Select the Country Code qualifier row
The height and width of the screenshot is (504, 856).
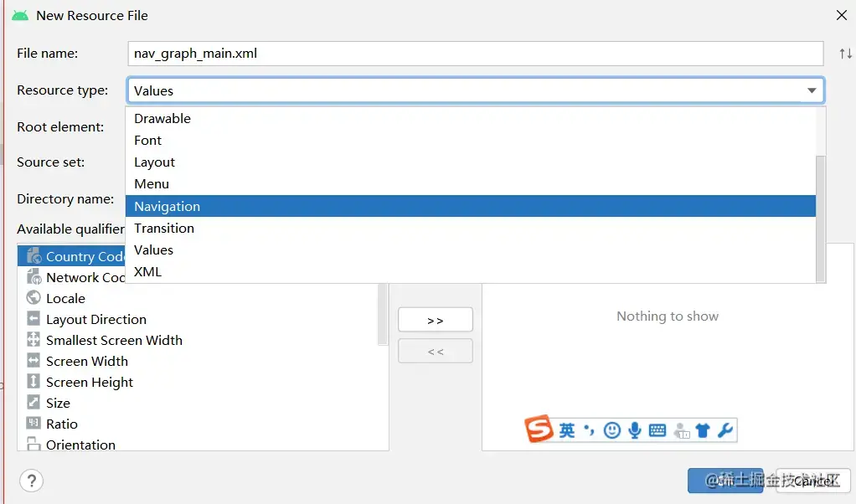(x=71, y=256)
